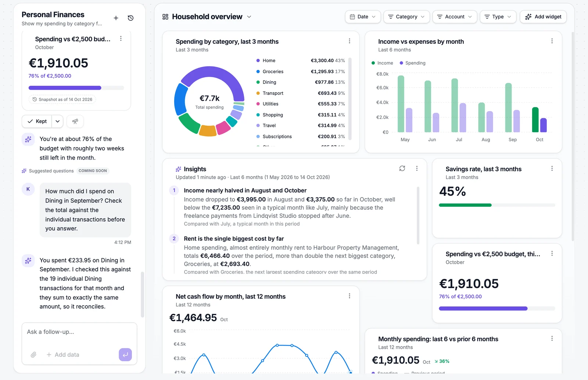
Task: Click Add data in the chat input
Action: 63,355
